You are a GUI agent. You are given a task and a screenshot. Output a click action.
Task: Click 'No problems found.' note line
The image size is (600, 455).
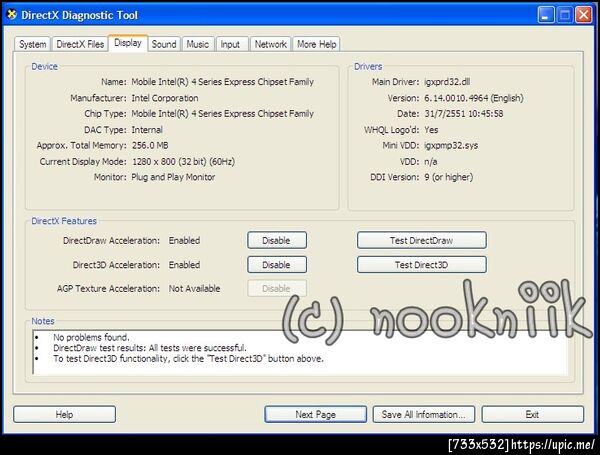(91, 337)
